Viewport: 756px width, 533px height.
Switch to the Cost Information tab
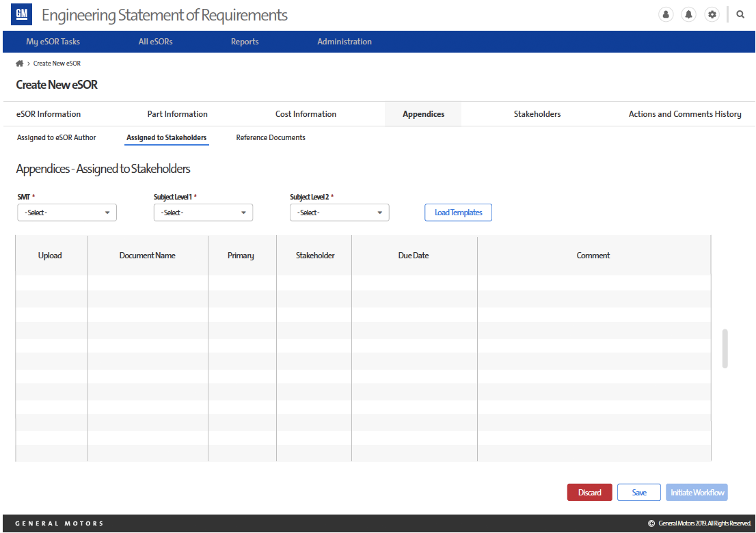306,114
